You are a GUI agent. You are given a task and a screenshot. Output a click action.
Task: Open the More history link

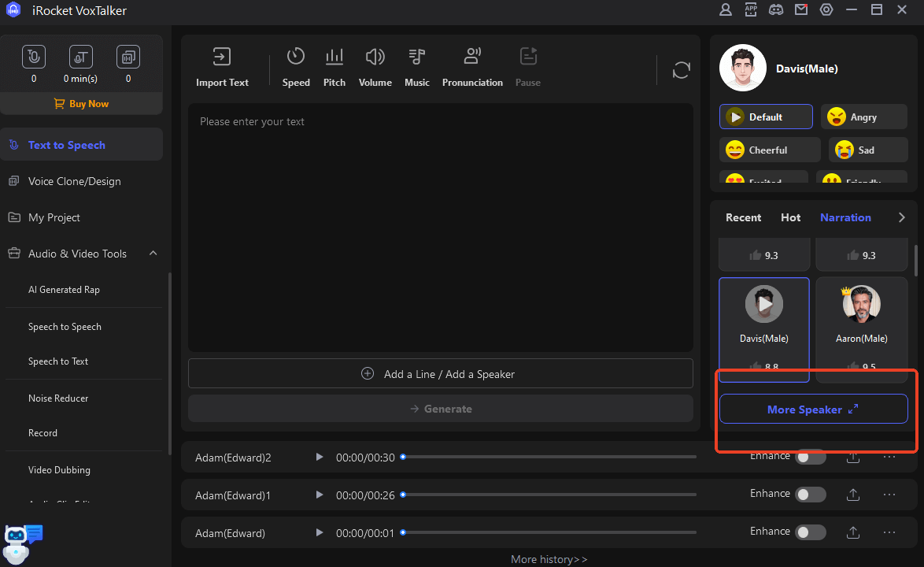coord(549,559)
